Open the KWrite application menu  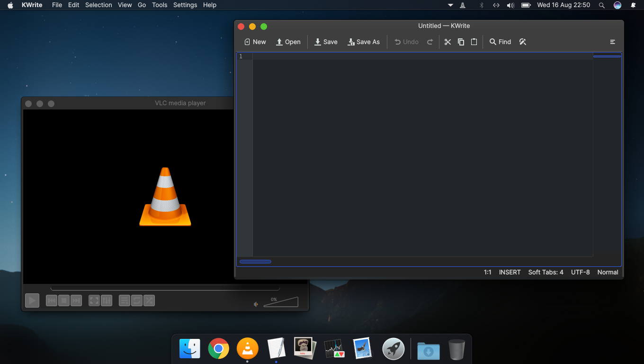coord(32,5)
